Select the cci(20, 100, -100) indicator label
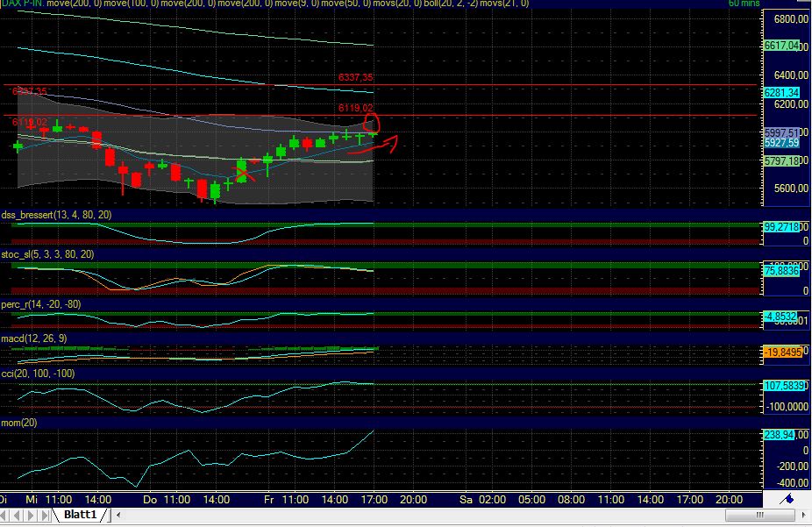This screenshot has width=812, height=527. pos(38,374)
